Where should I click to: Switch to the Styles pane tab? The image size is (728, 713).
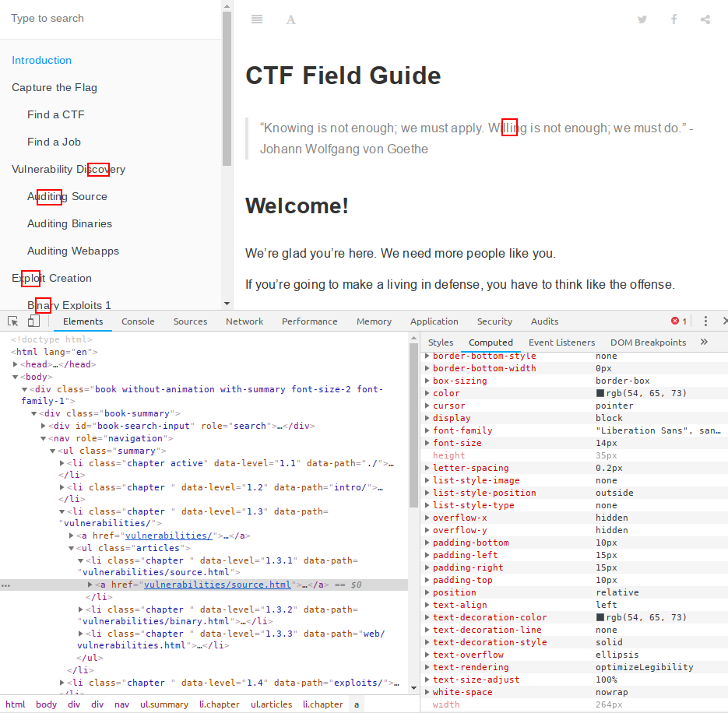441,342
